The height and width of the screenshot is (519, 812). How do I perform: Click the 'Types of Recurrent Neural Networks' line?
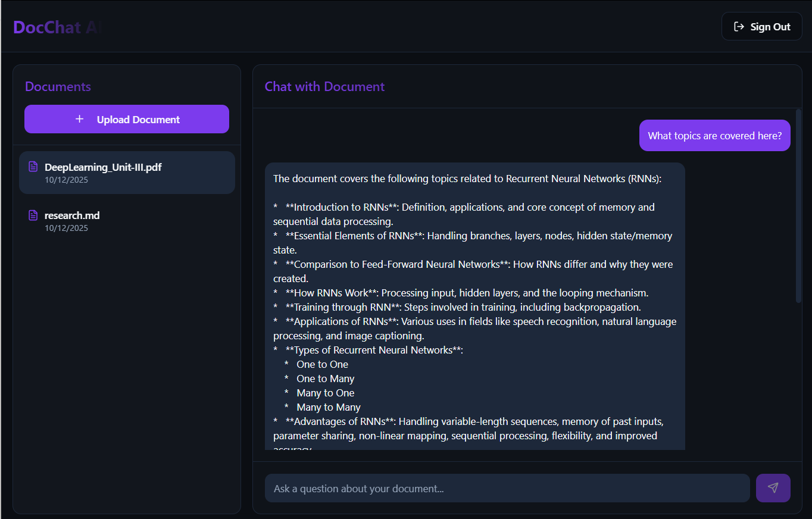pos(374,350)
